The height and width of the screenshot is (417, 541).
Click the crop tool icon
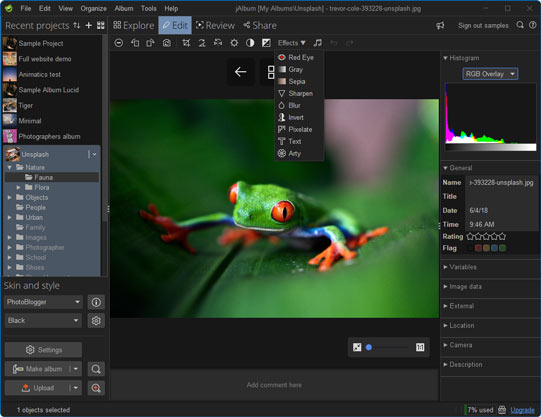click(x=186, y=43)
